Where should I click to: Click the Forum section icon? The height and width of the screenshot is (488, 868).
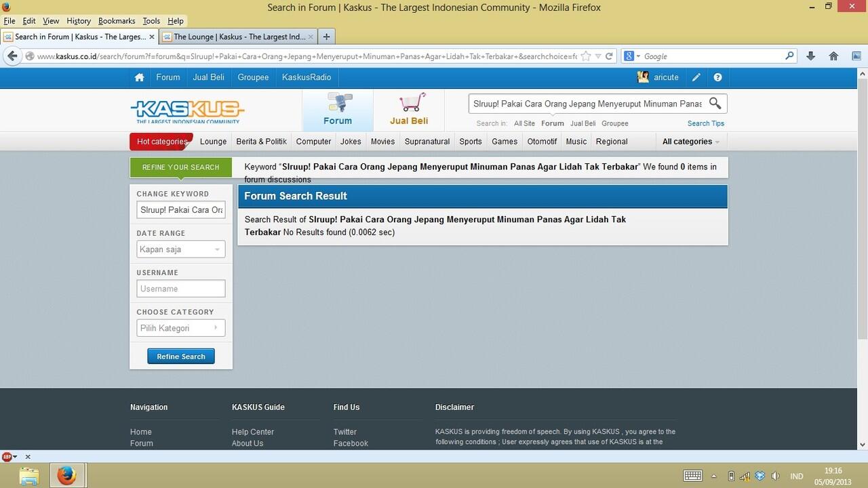pyautogui.click(x=339, y=102)
